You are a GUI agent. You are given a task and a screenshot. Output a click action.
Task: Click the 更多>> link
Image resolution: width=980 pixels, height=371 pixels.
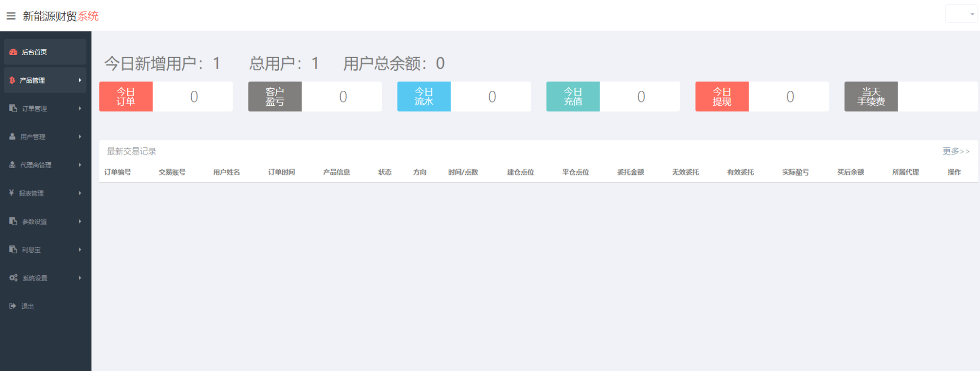(956, 151)
